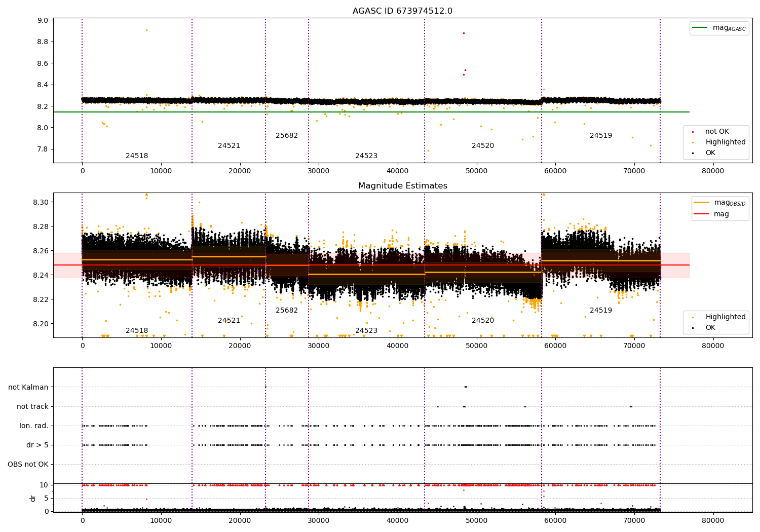Click the 8.20 y-axis tick label
The height and width of the screenshot is (532, 760).
point(41,324)
